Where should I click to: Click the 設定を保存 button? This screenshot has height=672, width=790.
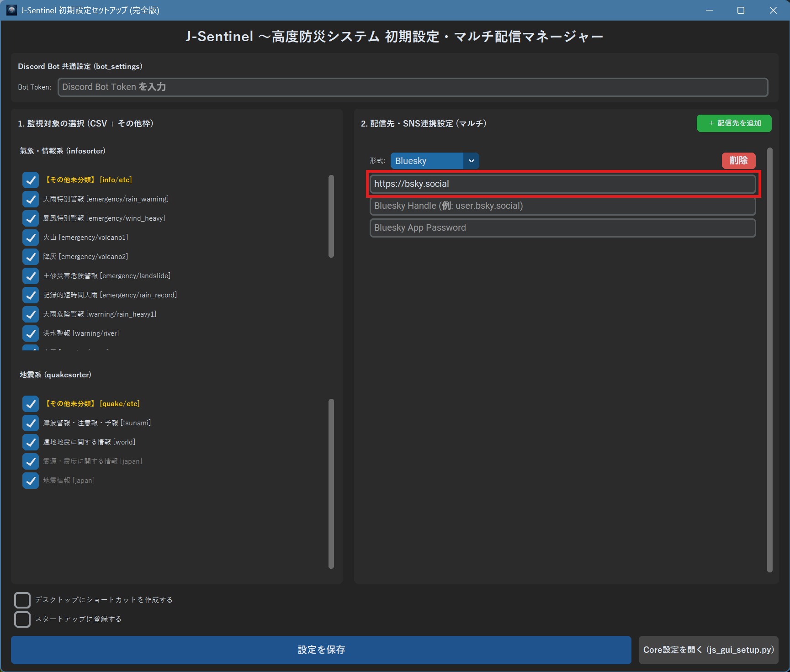point(321,650)
